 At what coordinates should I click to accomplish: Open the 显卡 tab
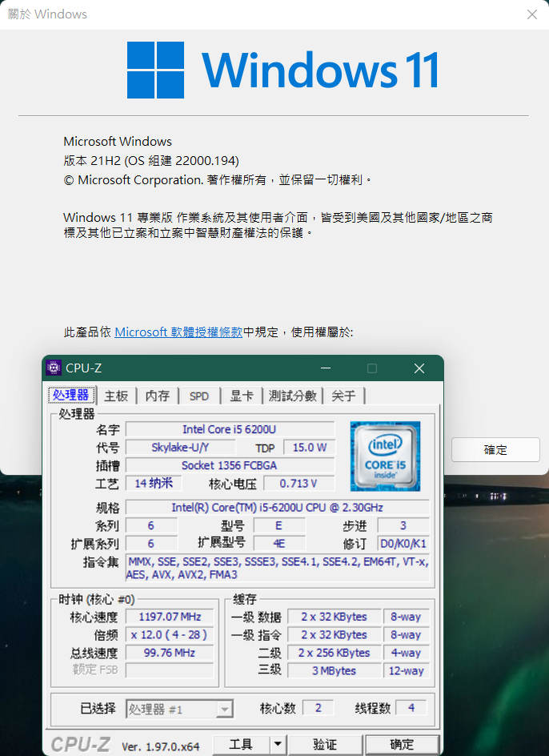pyautogui.click(x=242, y=396)
